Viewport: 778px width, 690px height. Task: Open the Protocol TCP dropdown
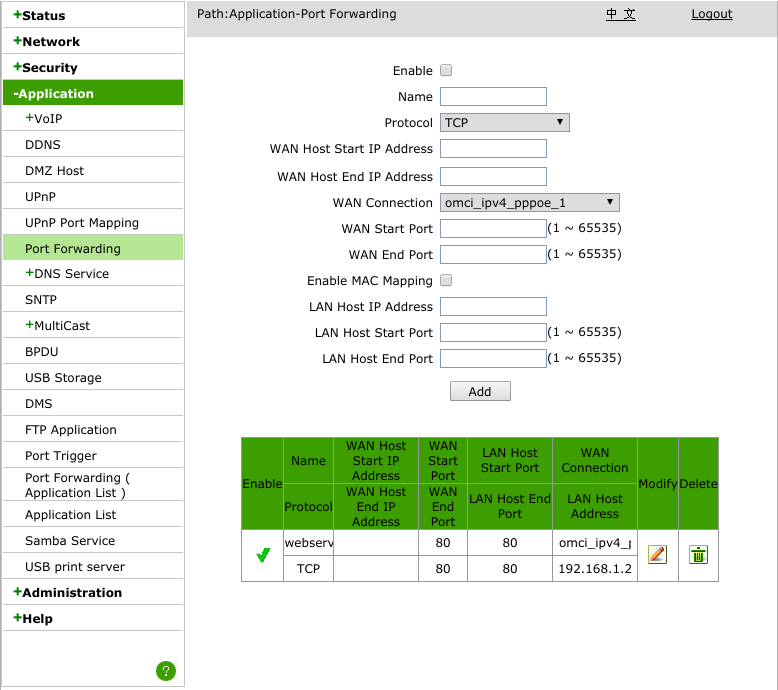click(x=505, y=123)
